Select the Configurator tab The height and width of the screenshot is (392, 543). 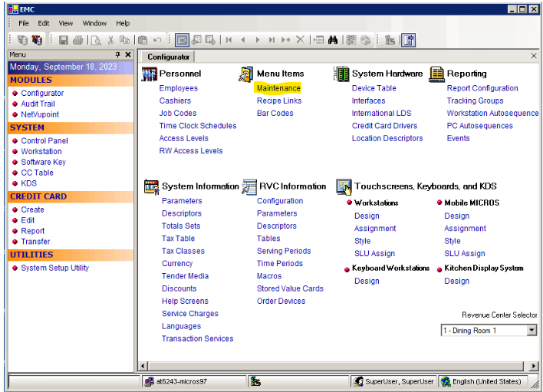click(x=169, y=57)
